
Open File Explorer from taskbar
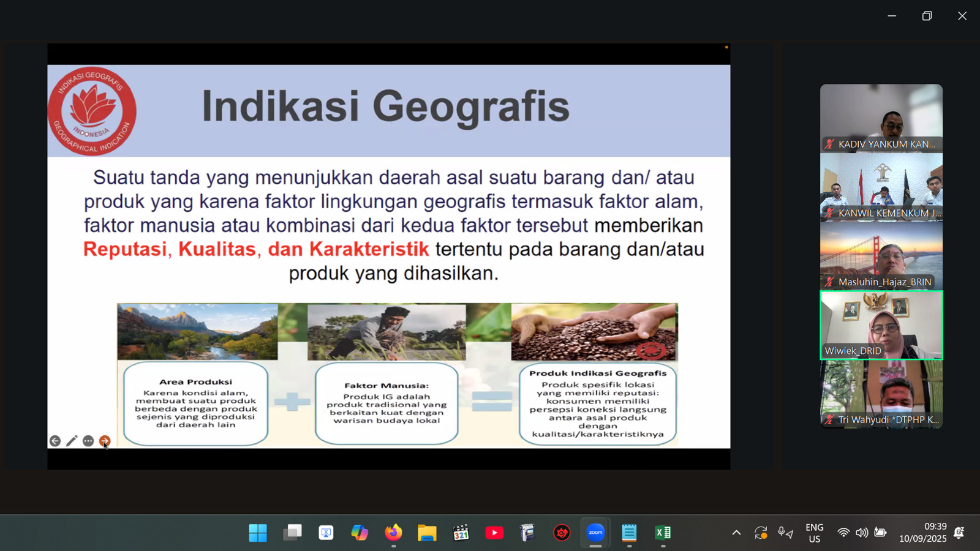427,533
